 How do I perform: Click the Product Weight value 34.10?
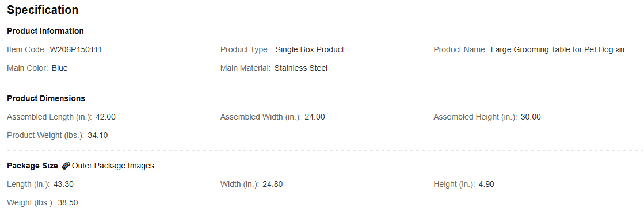98,136
